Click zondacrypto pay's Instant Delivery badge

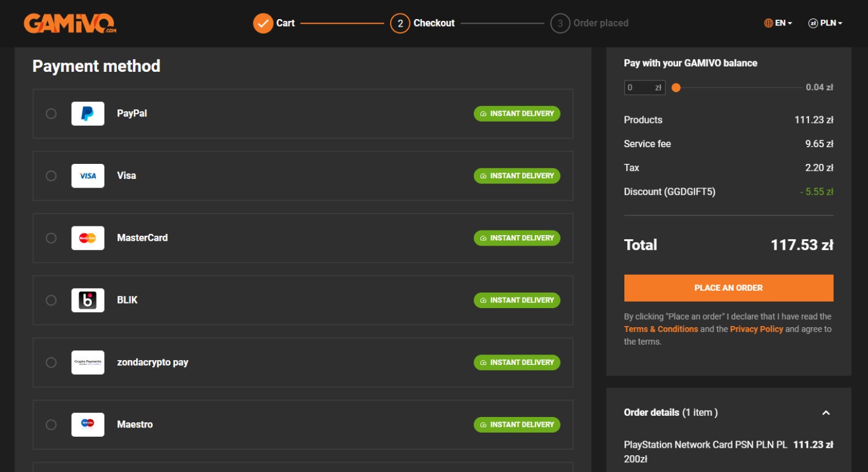point(517,363)
